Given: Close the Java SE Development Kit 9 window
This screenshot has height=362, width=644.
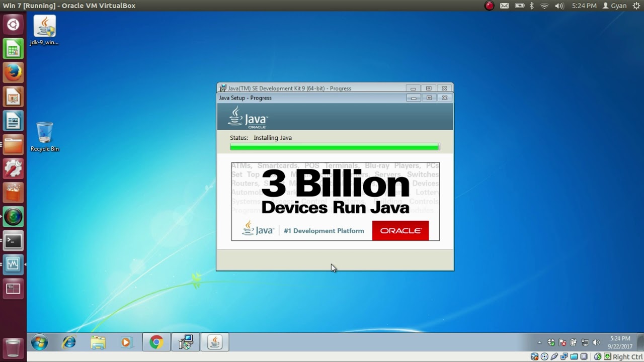Looking at the screenshot, I should [x=444, y=88].
